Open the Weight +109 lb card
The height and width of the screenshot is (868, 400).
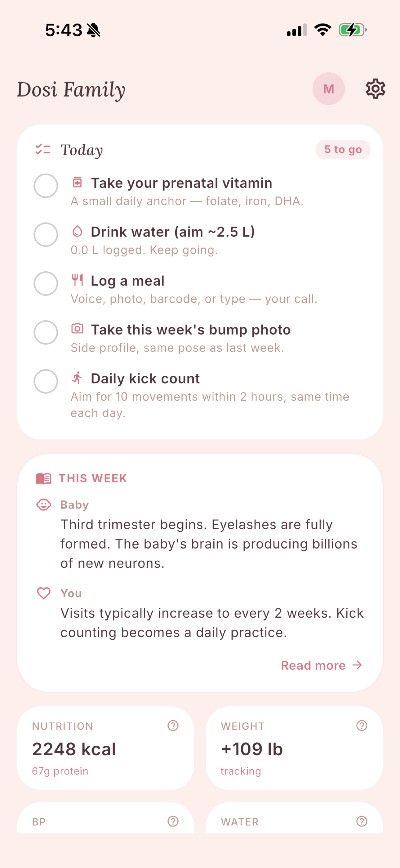294,748
